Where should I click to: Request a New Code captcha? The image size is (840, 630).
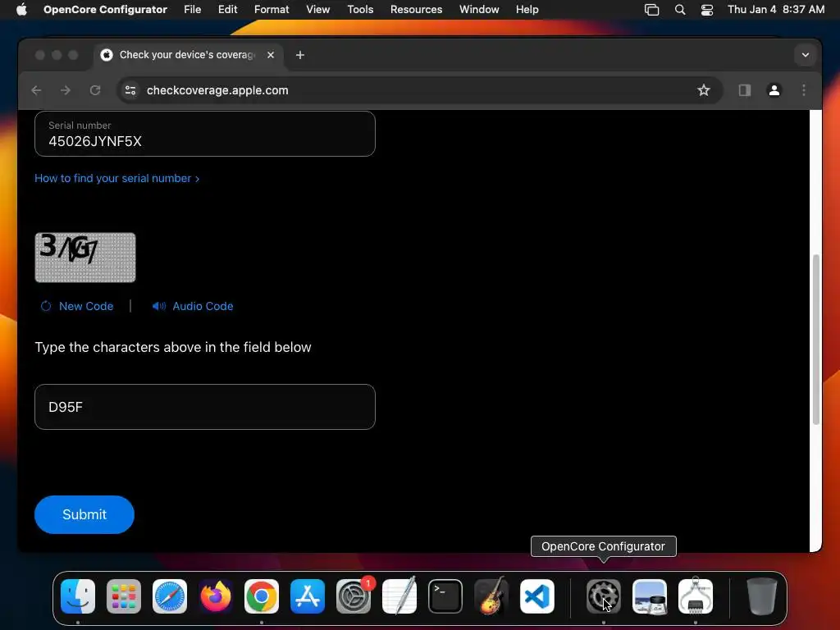point(77,307)
